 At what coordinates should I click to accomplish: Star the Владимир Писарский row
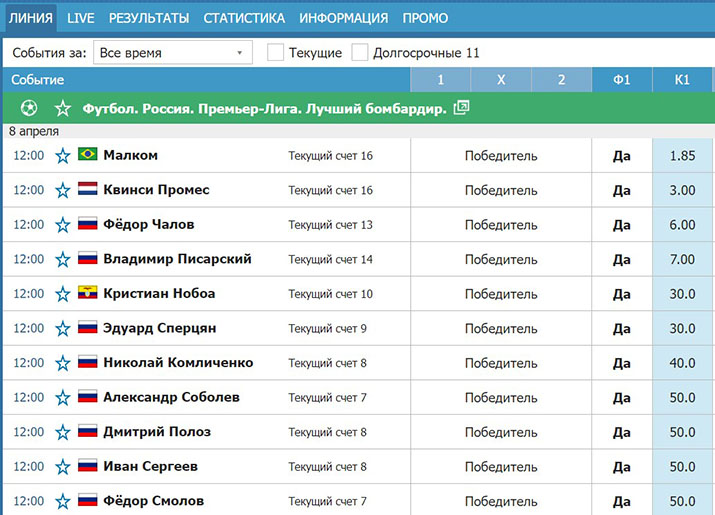(62, 260)
